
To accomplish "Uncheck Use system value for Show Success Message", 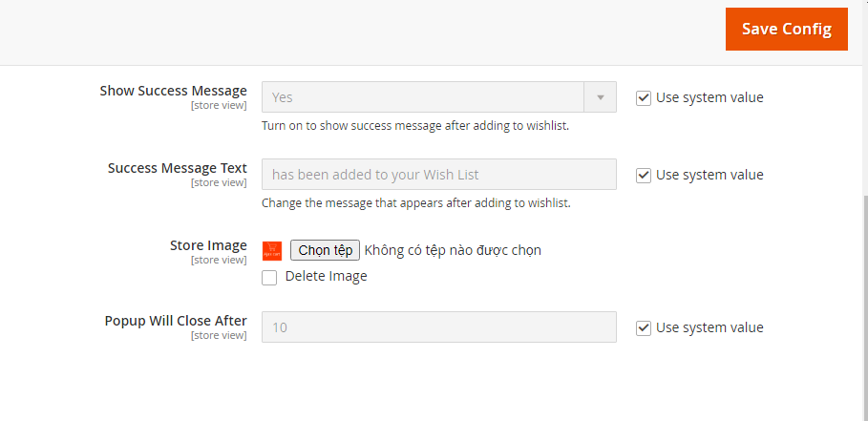I will (x=644, y=97).
